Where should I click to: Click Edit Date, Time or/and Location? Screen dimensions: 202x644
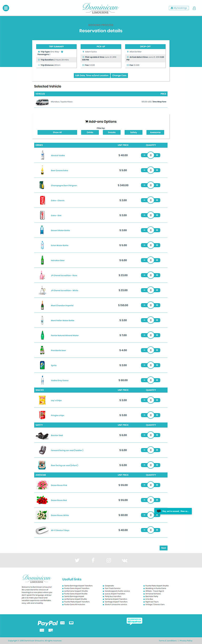pyautogui.click(x=91, y=75)
